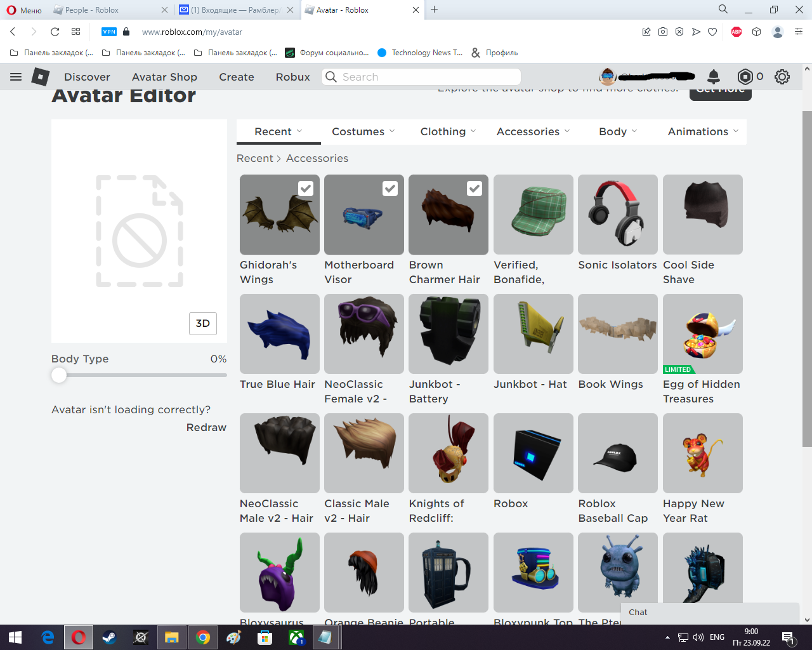Uncheck Motherboard Visor accessory checkbox
The height and width of the screenshot is (650, 812).
390,189
